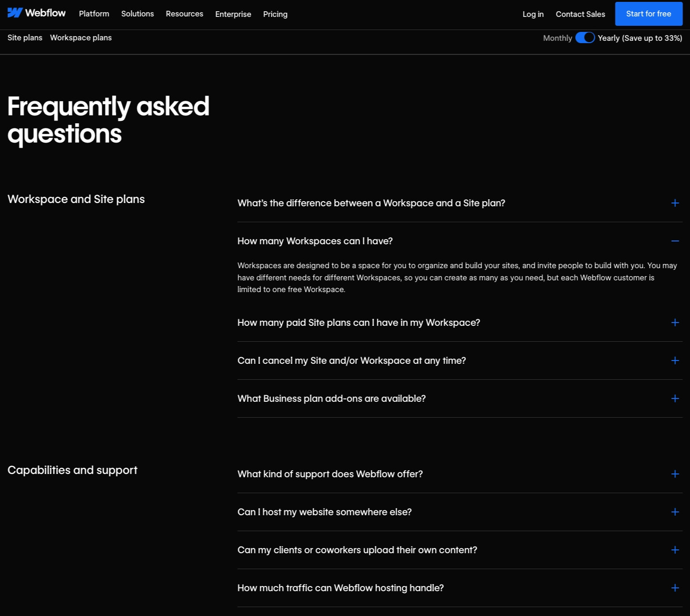
Task: Open the Solutions navigation menu
Action: [137, 14]
